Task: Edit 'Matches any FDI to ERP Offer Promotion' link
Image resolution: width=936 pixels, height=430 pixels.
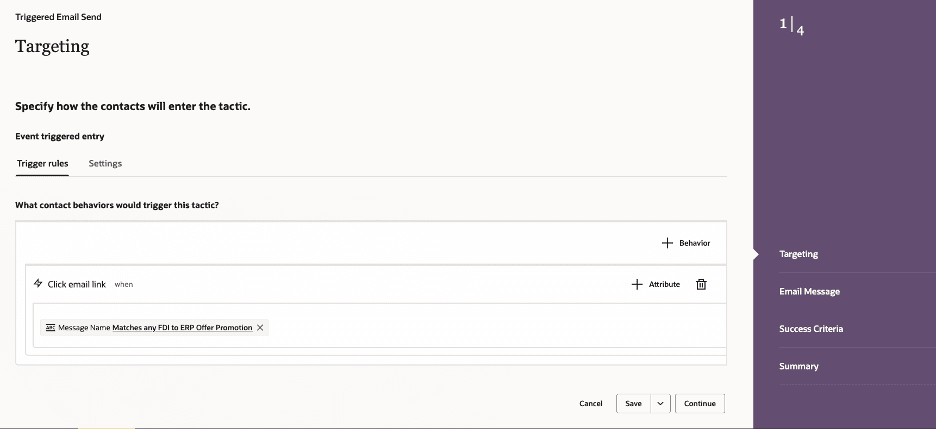Action: point(182,327)
